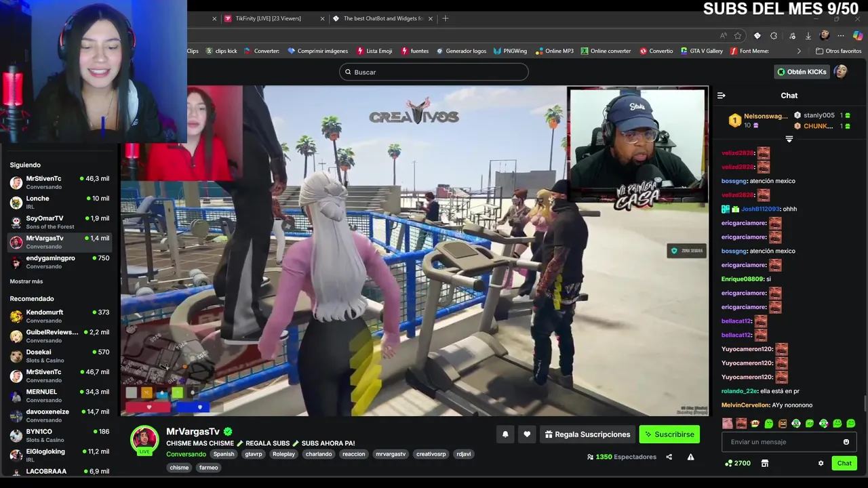
Task: Click the Spanish language tag
Action: click(223, 454)
